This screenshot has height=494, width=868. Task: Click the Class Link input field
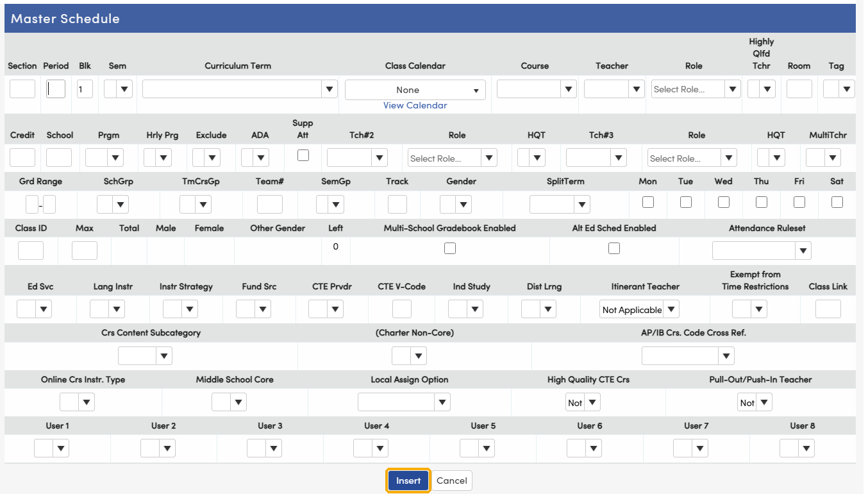(828, 310)
